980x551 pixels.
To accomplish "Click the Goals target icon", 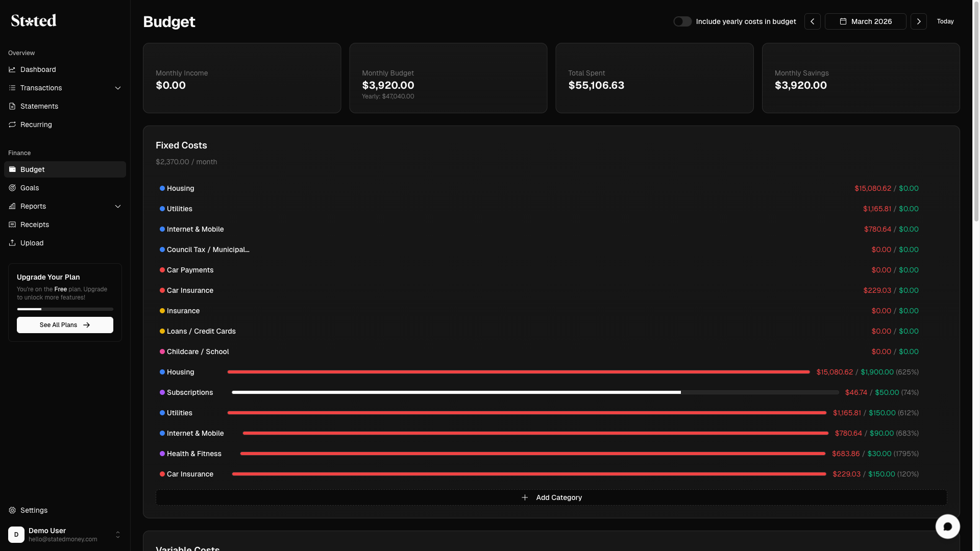I will [x=12, y=188].
